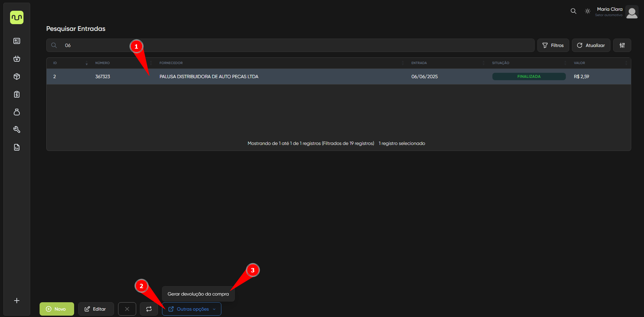
Task: Select Gerar devolução da compra option
Action: (x=198, y=294)
